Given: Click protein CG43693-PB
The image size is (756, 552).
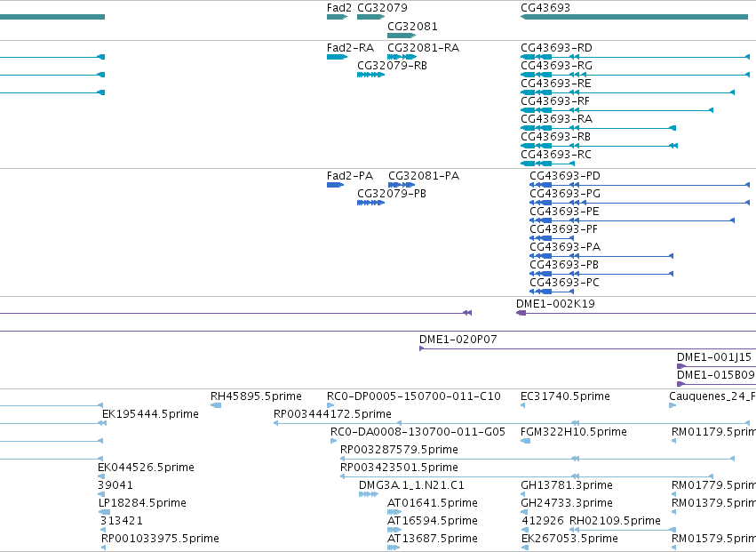Looking at the screenshot, I should tap(564, 266).
